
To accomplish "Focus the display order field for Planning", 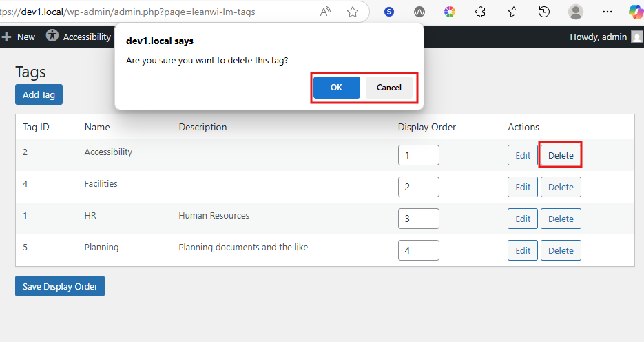I will (419, 250).
